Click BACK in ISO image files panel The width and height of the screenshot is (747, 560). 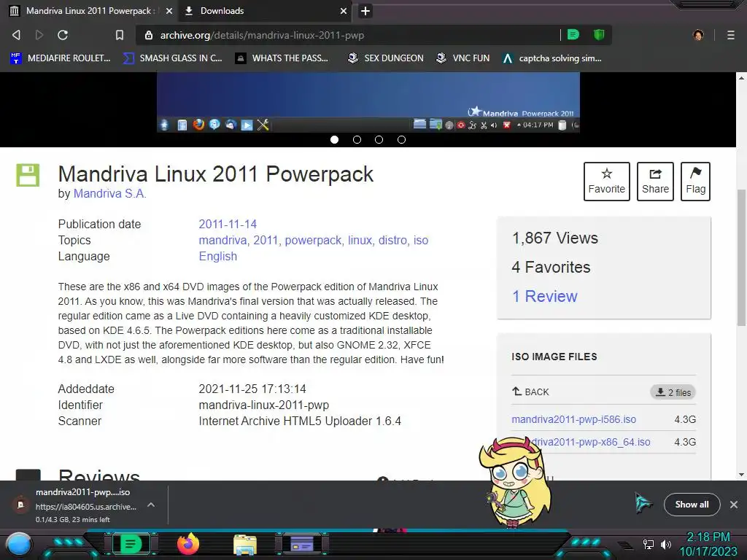(530, 392)
